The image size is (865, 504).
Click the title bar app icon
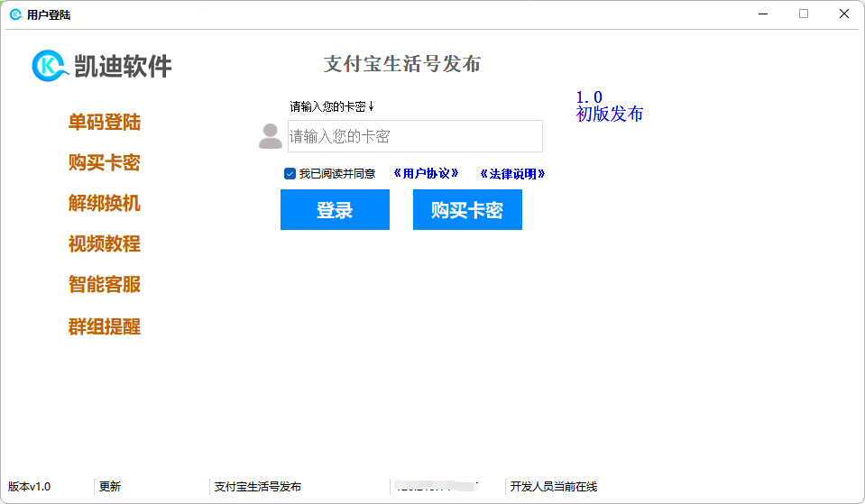(x=16, y=14)
